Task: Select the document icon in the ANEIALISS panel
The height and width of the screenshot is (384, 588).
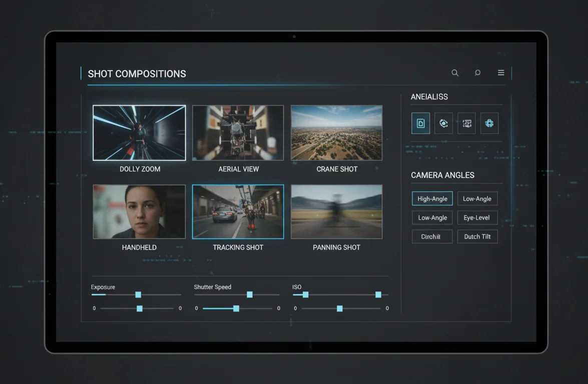Action: coord(420,123)
